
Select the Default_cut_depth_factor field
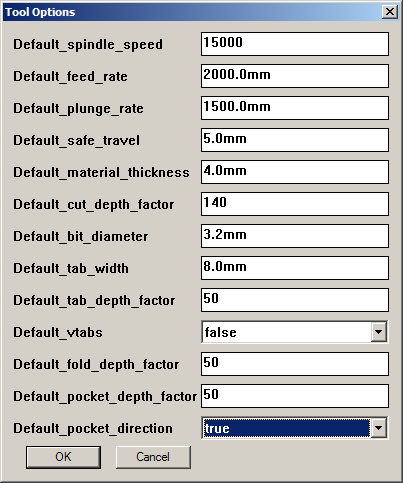(295, 204)
